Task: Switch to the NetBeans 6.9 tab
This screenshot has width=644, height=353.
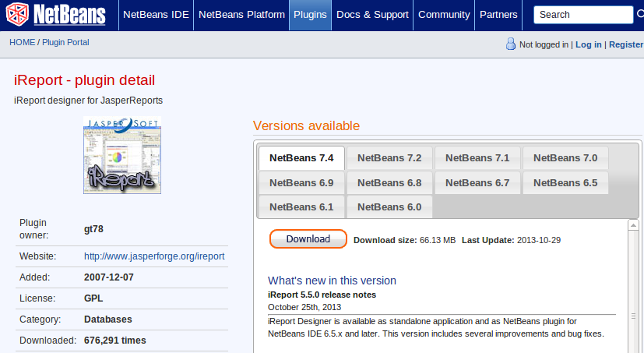Action: (x=301, y=183)
